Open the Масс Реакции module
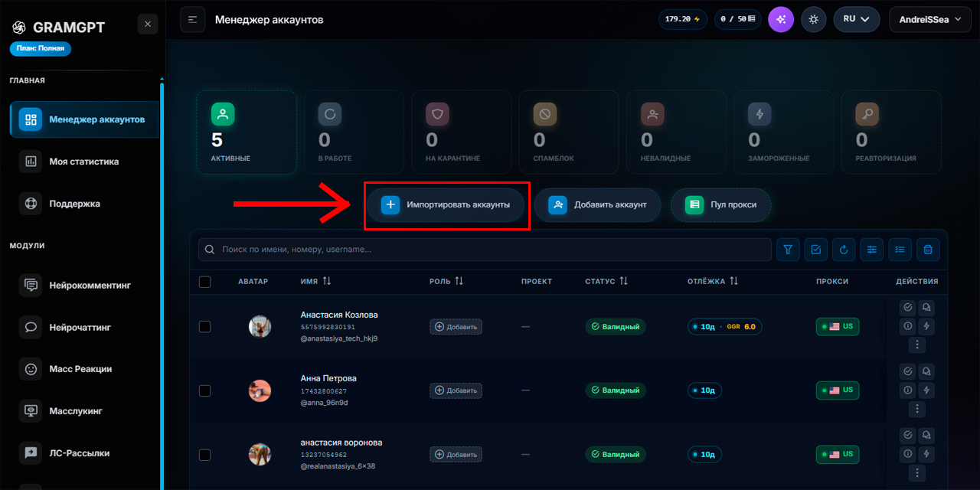 point(84,369)
